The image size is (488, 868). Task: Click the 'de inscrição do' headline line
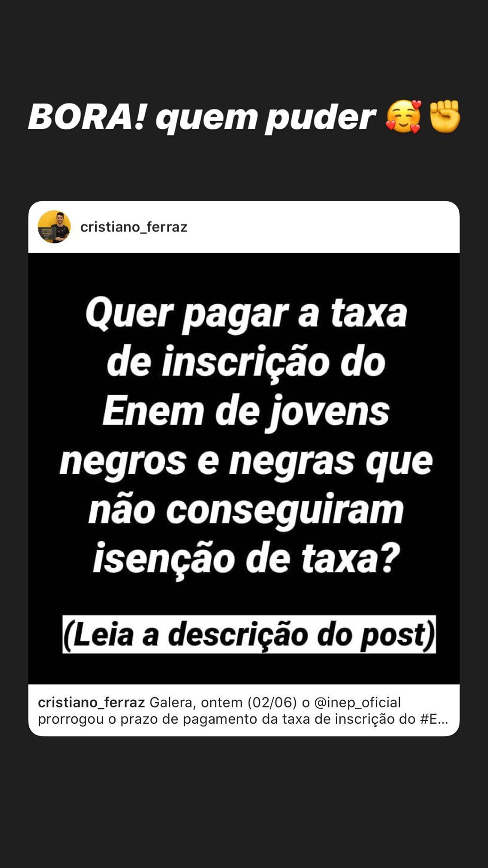tap(246, 363)
